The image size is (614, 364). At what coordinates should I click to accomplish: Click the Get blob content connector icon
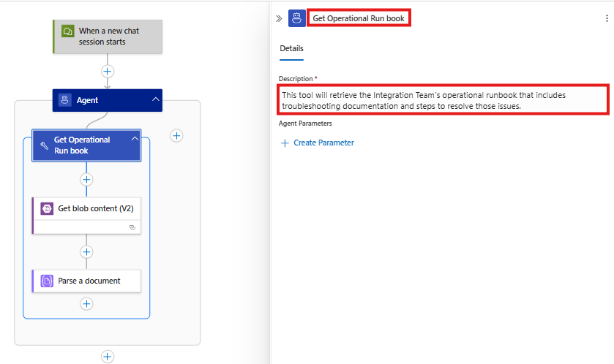pyautogui.click(x=46, y=208)
